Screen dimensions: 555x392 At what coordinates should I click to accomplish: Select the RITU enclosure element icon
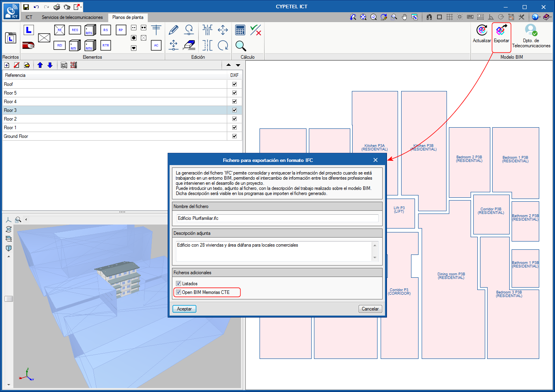(90, 45)
